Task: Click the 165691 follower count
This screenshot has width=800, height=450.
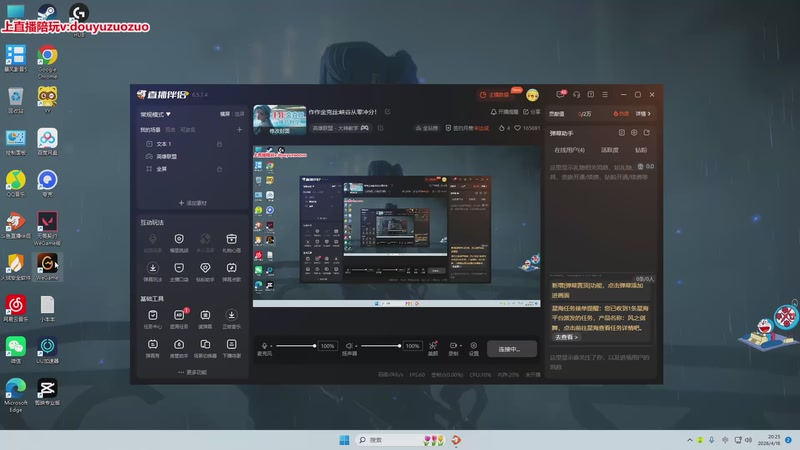Action: coord(527,128)
